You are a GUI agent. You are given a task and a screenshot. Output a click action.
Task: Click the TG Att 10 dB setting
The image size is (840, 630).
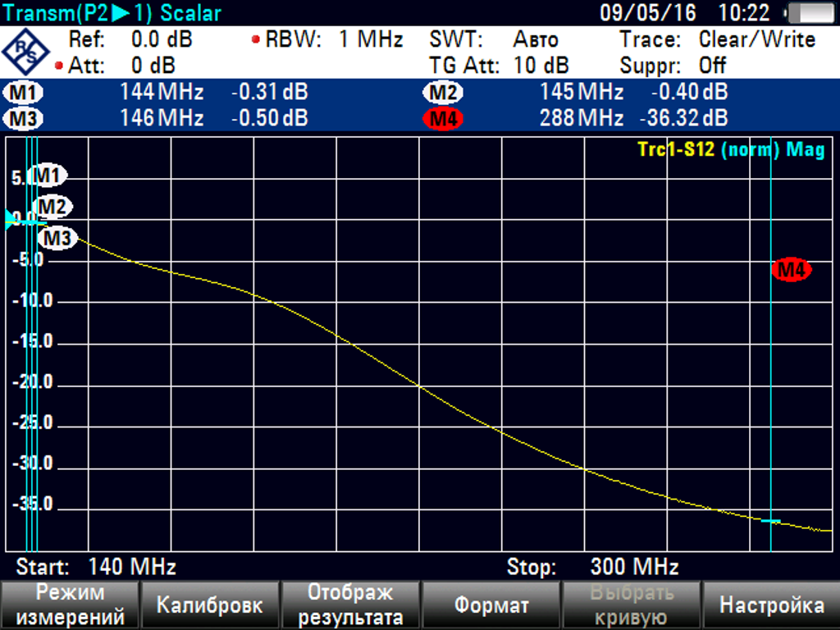pyautogui.click(x=499, y=66)
